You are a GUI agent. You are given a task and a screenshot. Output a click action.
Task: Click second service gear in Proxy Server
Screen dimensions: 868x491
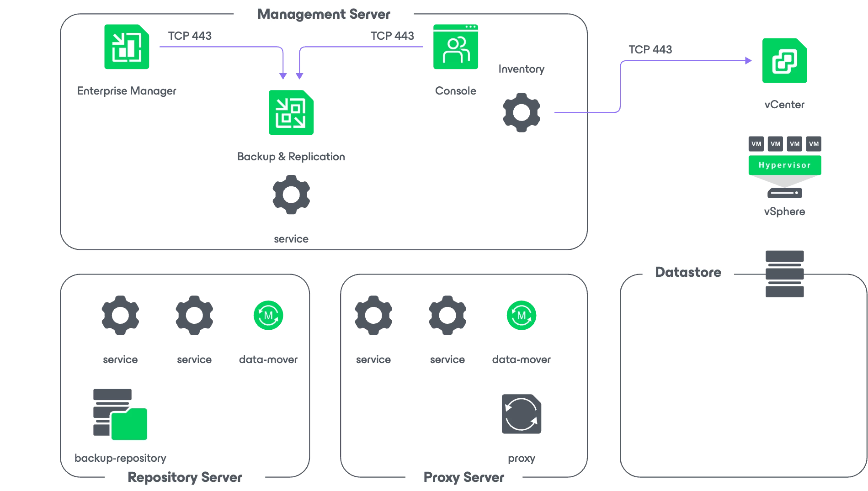pyautogui.click(x=447, y=315)
